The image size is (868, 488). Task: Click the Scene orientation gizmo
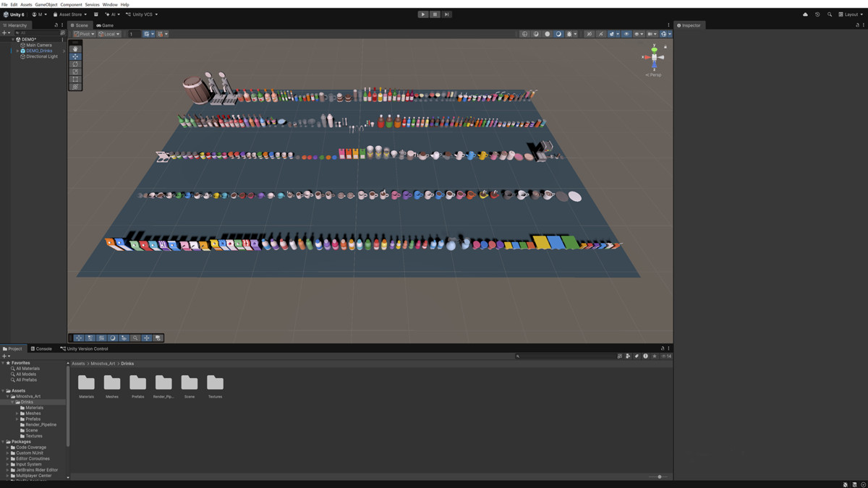click(654, 57)
